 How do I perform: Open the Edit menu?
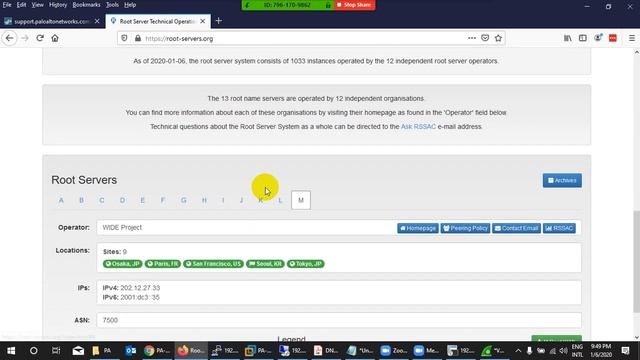(x=21, y=5)
